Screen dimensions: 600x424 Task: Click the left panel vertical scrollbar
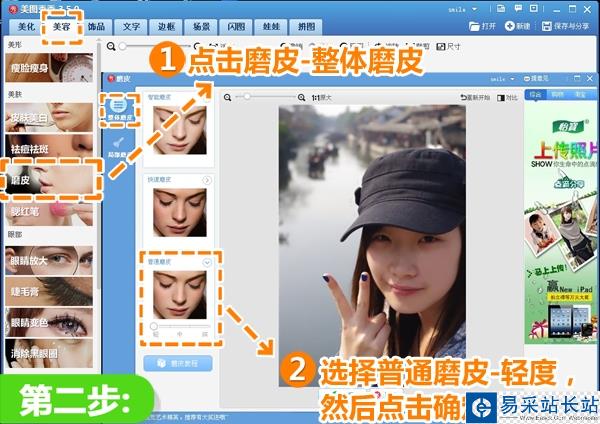(99, 165)
